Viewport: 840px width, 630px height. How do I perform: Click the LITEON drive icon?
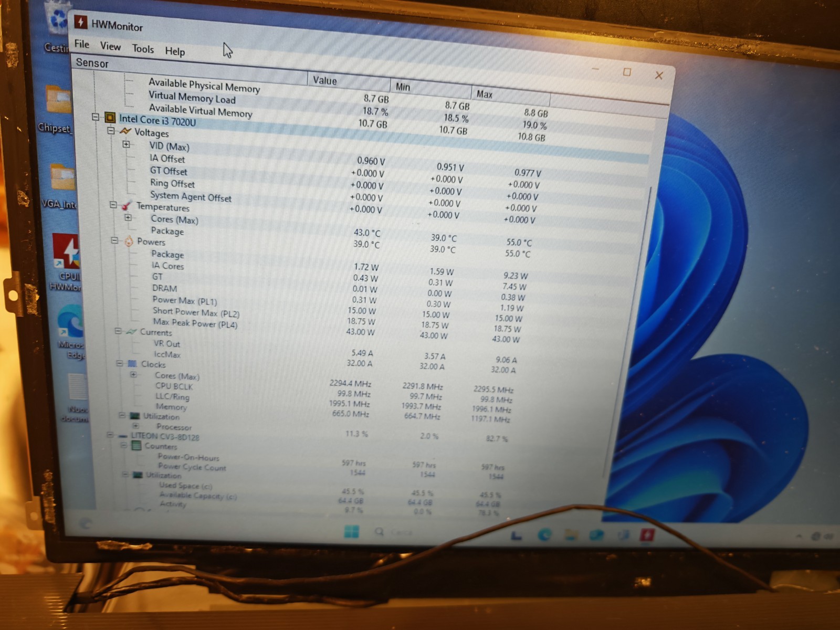click(123, 436)
